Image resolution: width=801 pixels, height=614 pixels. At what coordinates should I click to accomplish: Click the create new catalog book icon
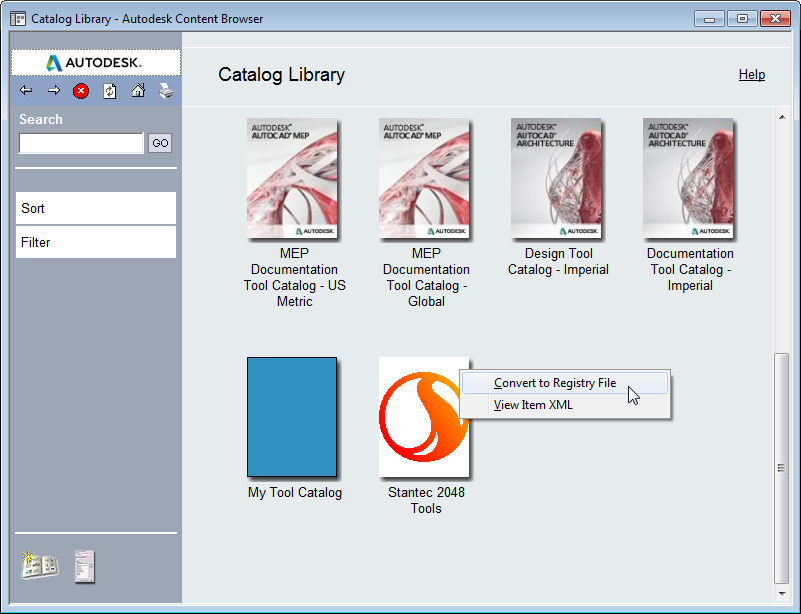[39, 566]
